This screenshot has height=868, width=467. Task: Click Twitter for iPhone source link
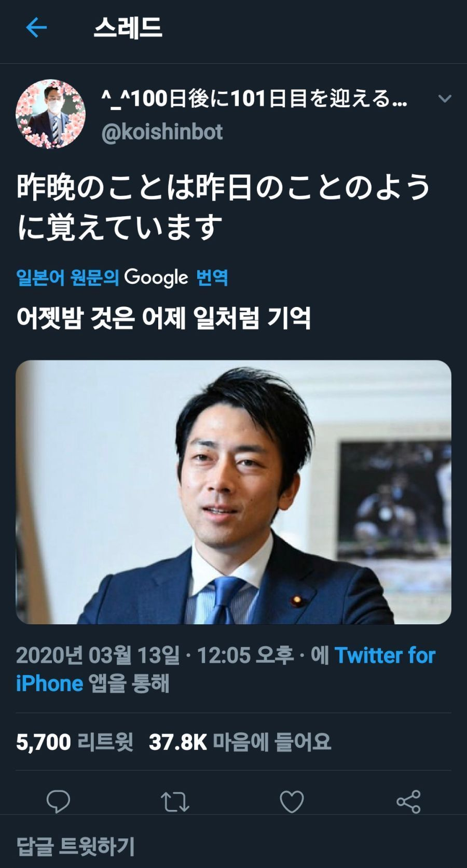pos(225,669)
